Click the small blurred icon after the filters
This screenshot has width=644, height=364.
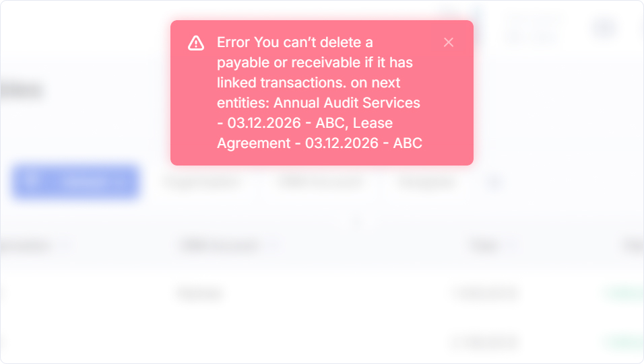[494, 182]
